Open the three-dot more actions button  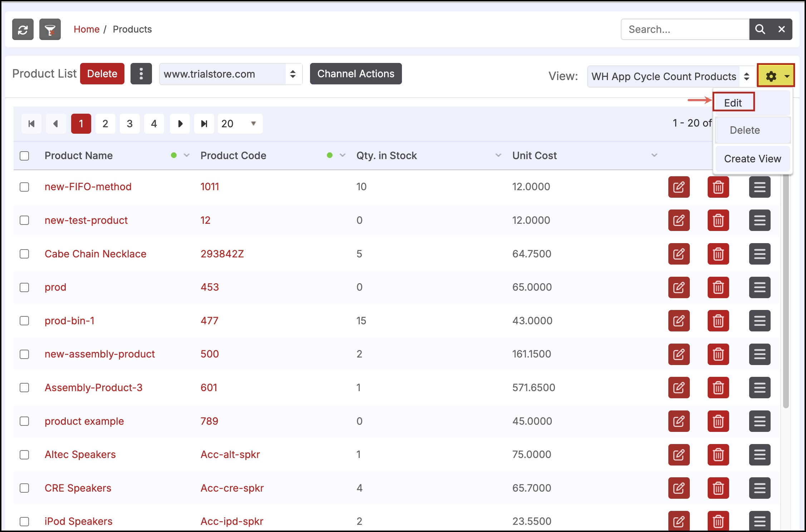(141, 74)
